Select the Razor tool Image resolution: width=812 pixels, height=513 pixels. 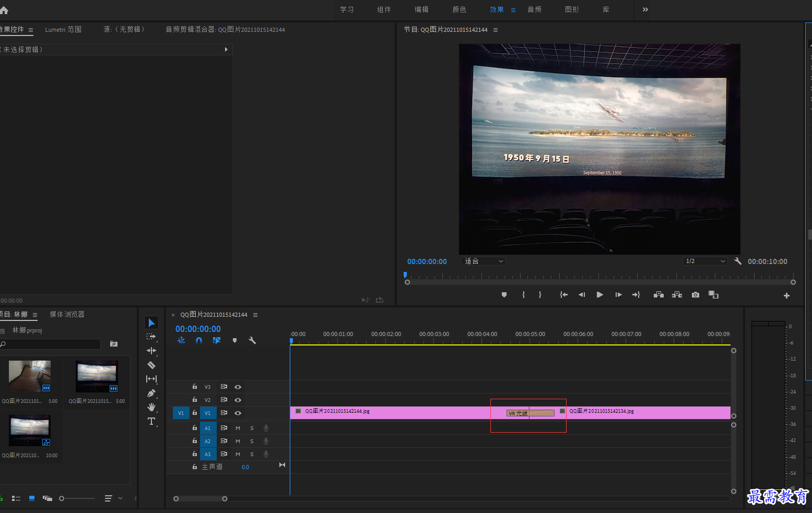151,365
